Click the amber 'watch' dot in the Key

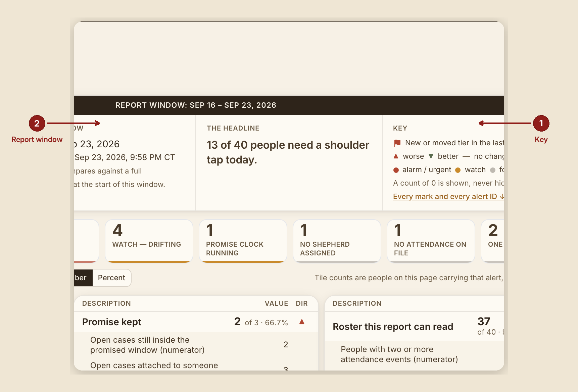(x=458, y=170)
